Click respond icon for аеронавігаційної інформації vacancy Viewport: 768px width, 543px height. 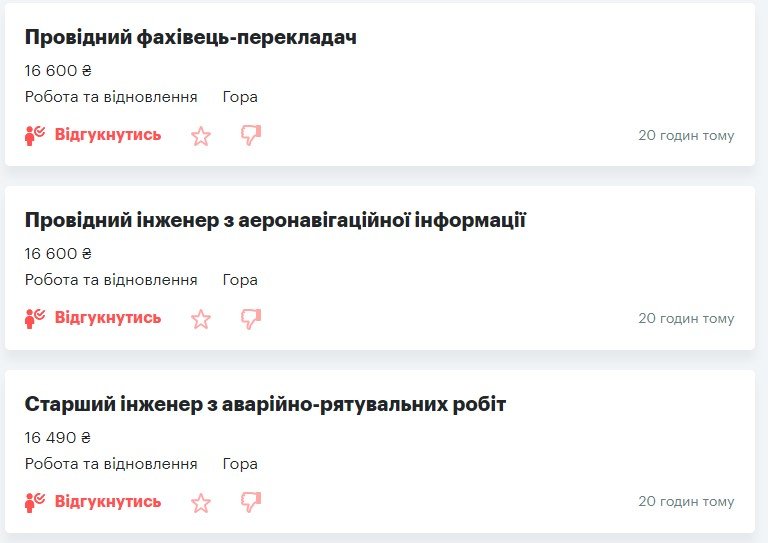tap(36, 319)
